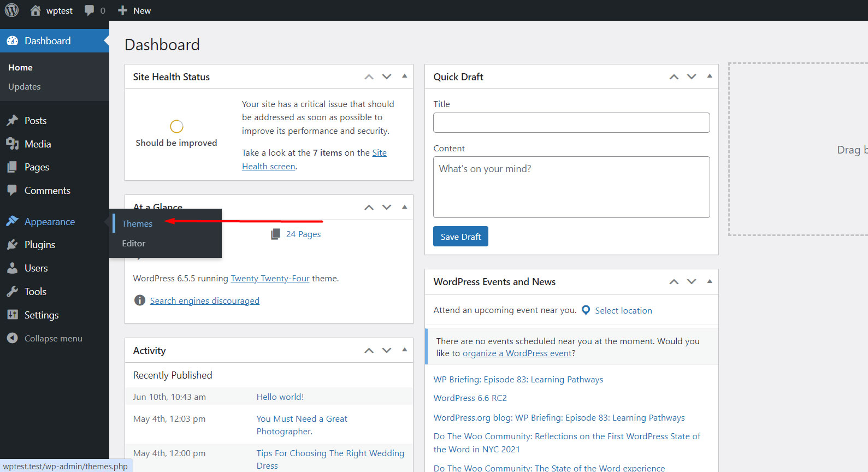The image size is (868, 472).
Task: Collapse the Quick Draft panel
Action: 710,76
